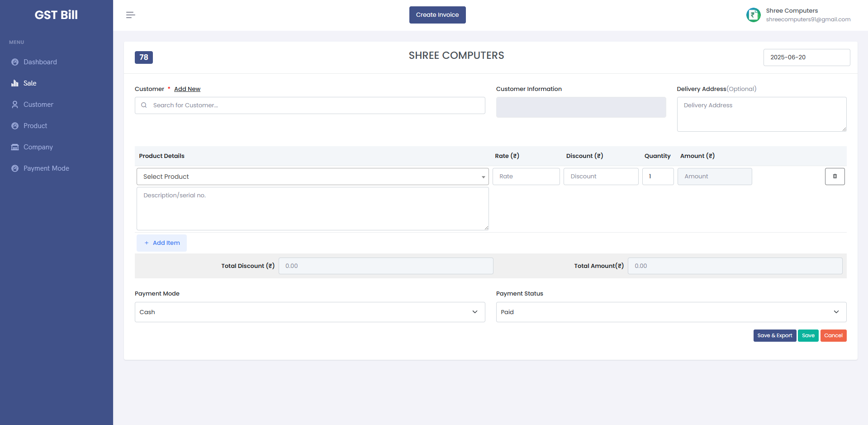Click the Quantity input field
This screenshot has width=868, height=425.
[x=658, y=177]
